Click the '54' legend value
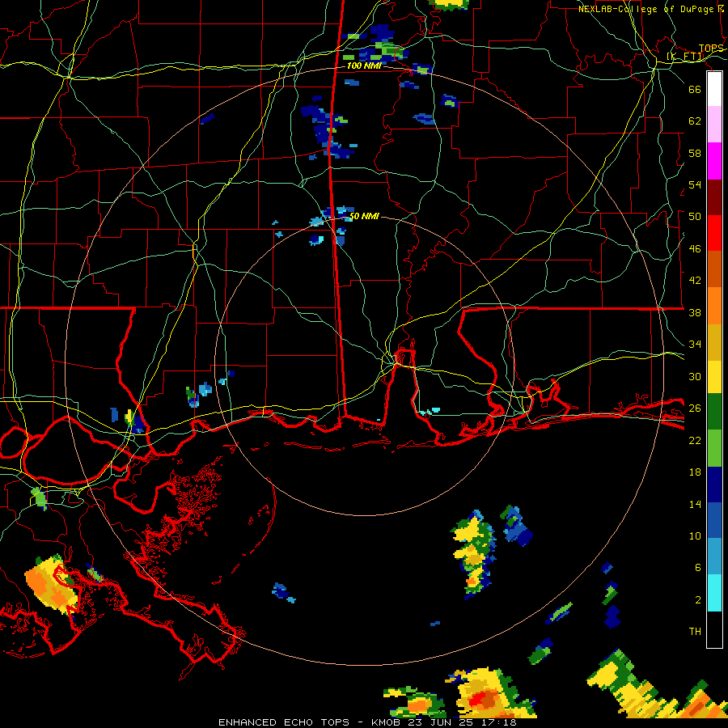 695,184
